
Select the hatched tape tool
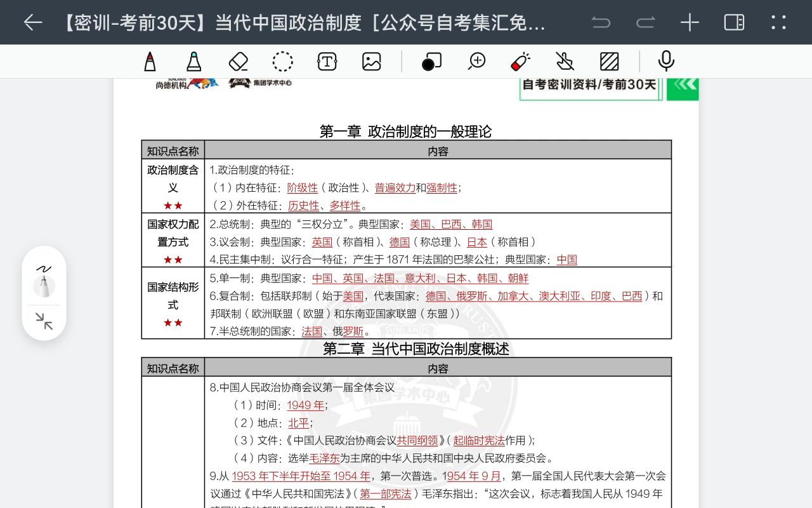(x=609, y=62)
